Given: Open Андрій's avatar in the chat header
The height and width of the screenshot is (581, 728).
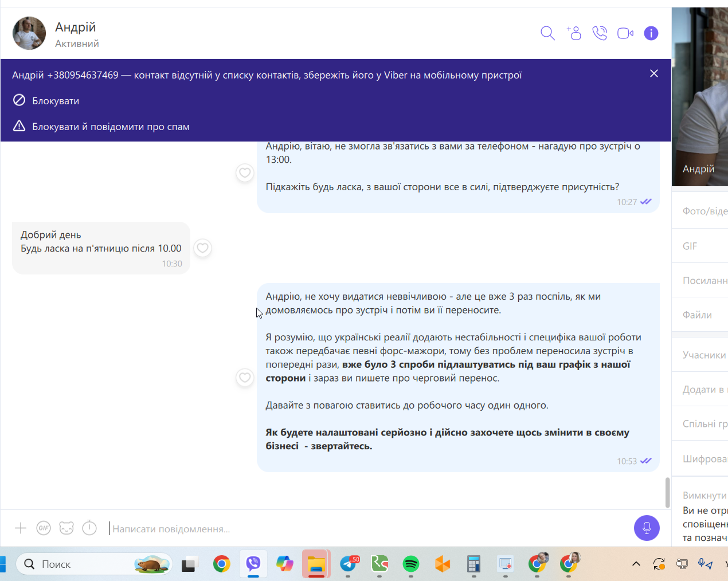Looking at the screenshot, I should 29,33.
